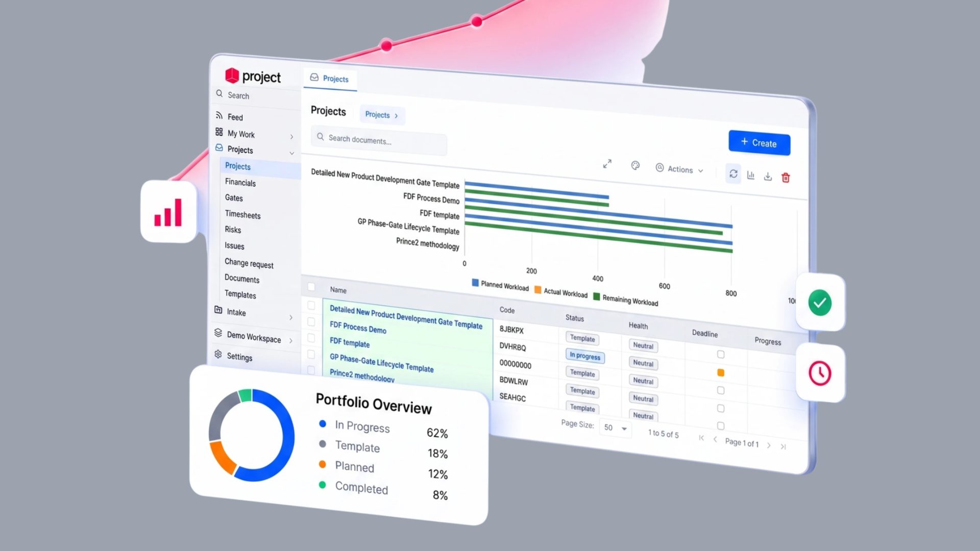Toggle the deadline checkbox for code 8JBKPX
This screenshot has width=980, height=551.
coord(721,354)
